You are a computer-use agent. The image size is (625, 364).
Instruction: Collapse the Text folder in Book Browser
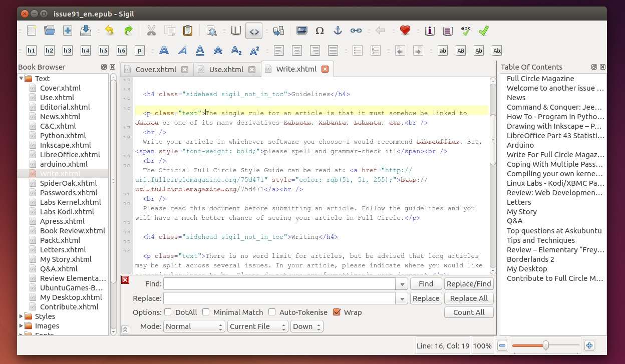pyautogui.click(x=22, y=78)
